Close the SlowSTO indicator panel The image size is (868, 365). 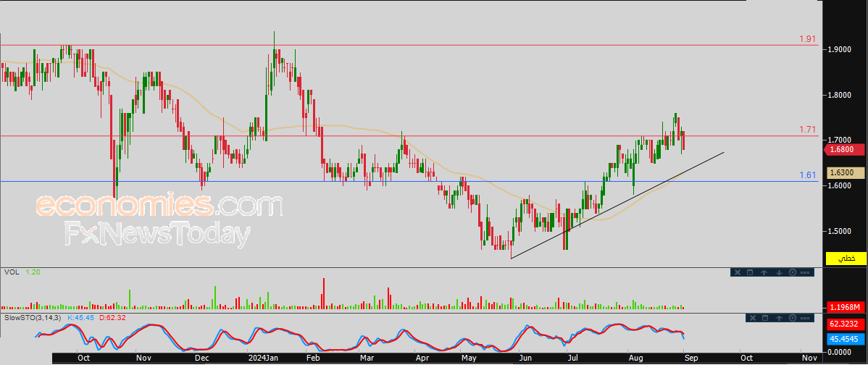pyautogui.click(x=751, y=317)
